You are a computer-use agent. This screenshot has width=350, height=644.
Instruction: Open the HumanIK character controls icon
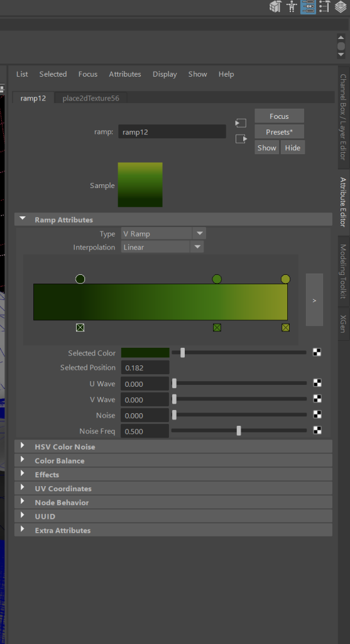pos(292,6)
